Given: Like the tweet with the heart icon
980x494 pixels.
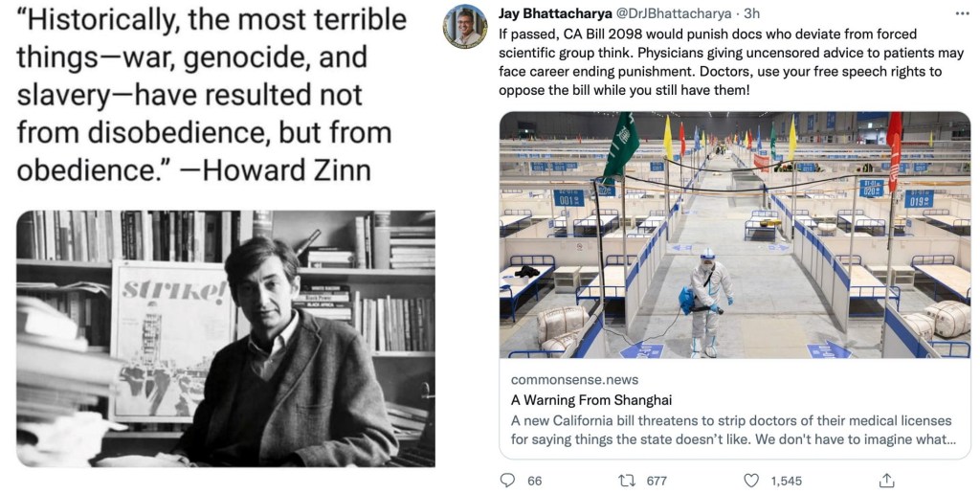Looking at the screenshot, I should [x=752, y=481].
